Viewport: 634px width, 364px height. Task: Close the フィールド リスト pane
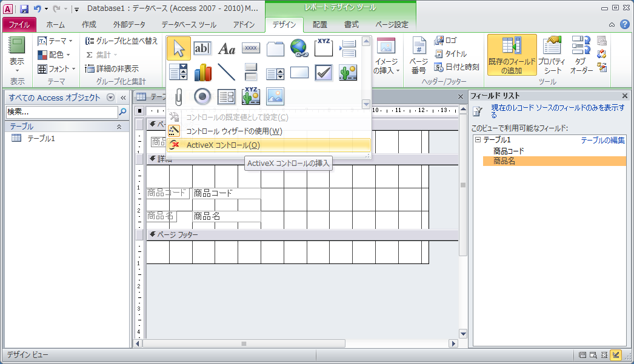tap(625, 96)
